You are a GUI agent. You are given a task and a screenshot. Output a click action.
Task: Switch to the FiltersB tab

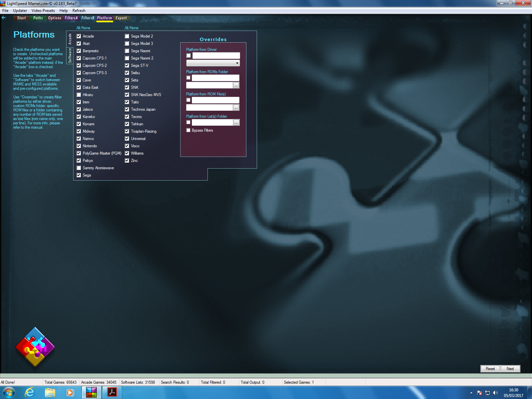coord(88,18)
